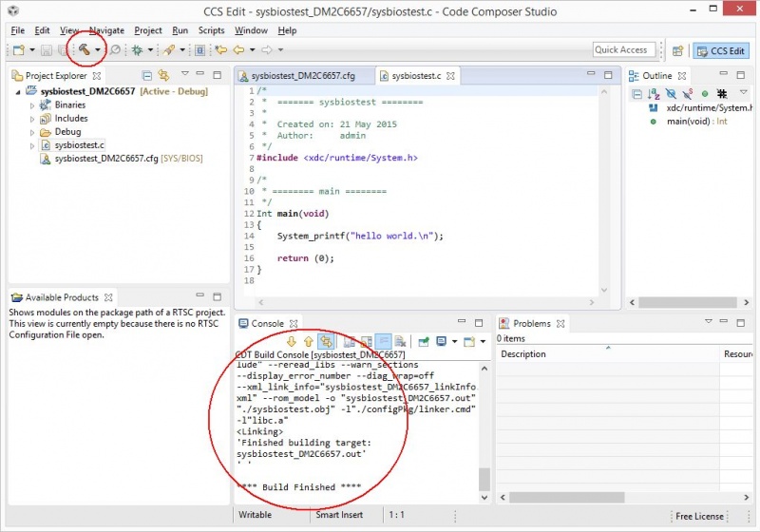Toggle Hide Non-Public Members green dot

point(705,94)
